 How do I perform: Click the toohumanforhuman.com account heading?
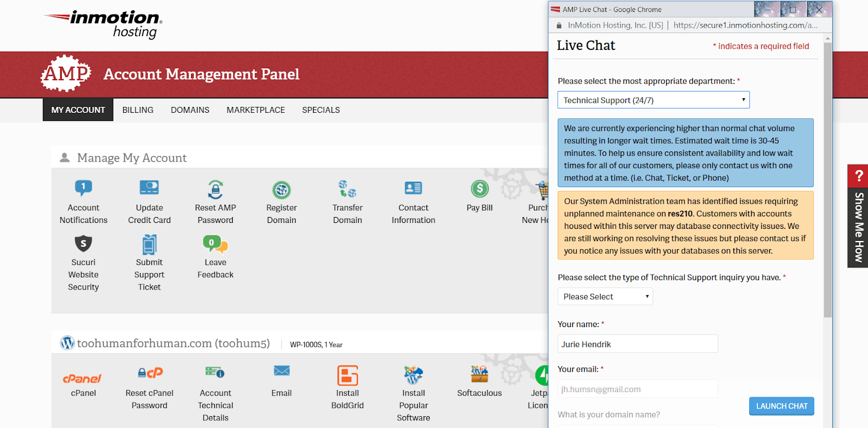click(174, 343)
